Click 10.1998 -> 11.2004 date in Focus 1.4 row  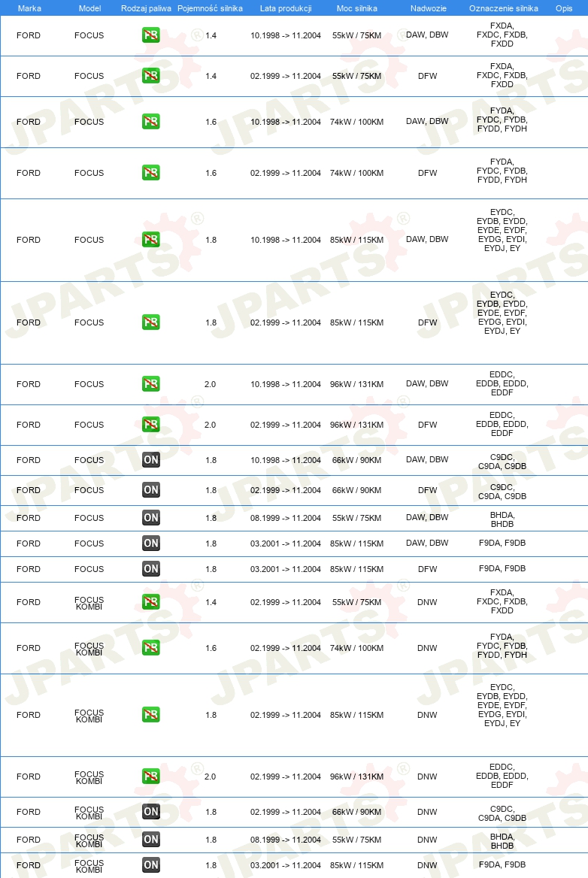(x=286, y=35)
